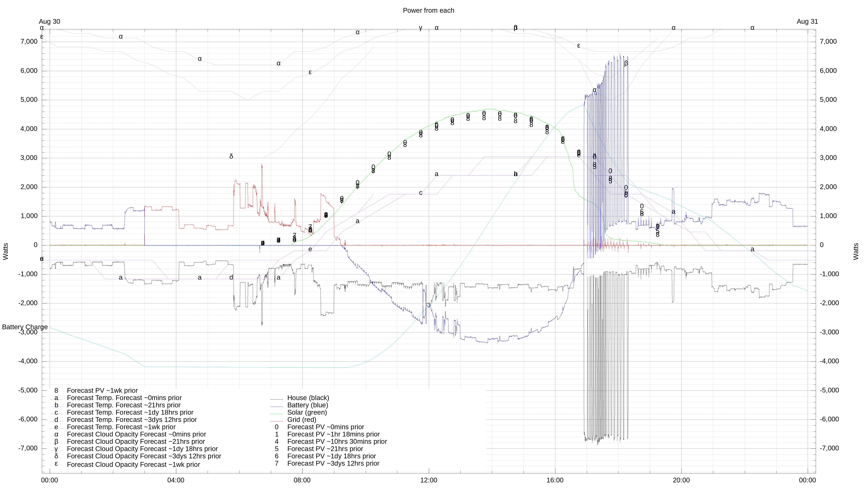The height and width of the screenshot is (488, 868).
Task: Click legend entry 'Grid (red)'
Action: 302,420
